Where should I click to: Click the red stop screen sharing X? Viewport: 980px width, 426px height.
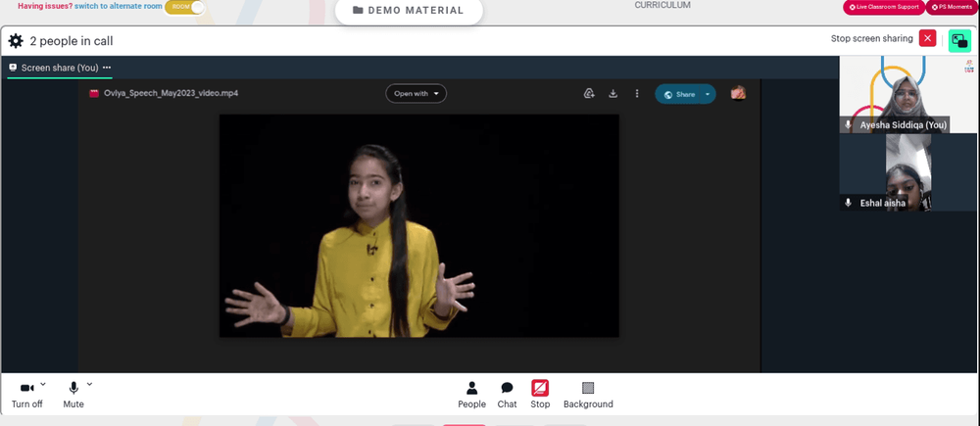[927, 39]
